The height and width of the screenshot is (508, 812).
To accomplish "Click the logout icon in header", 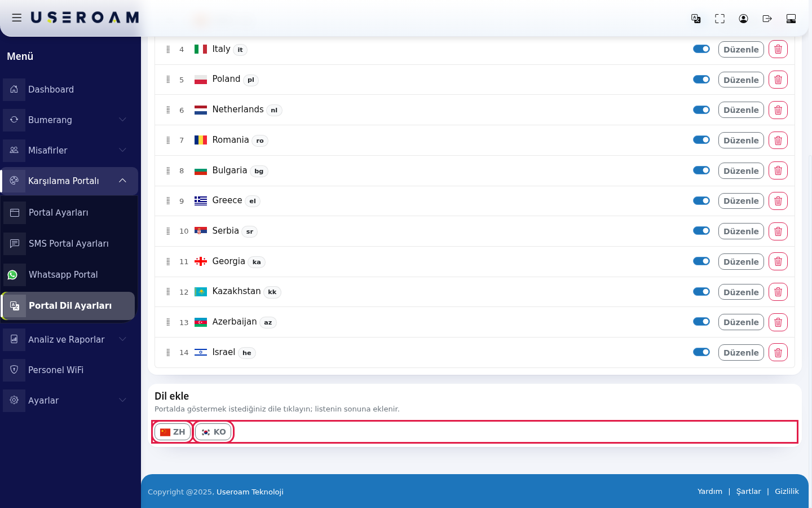I will (767, 19).
